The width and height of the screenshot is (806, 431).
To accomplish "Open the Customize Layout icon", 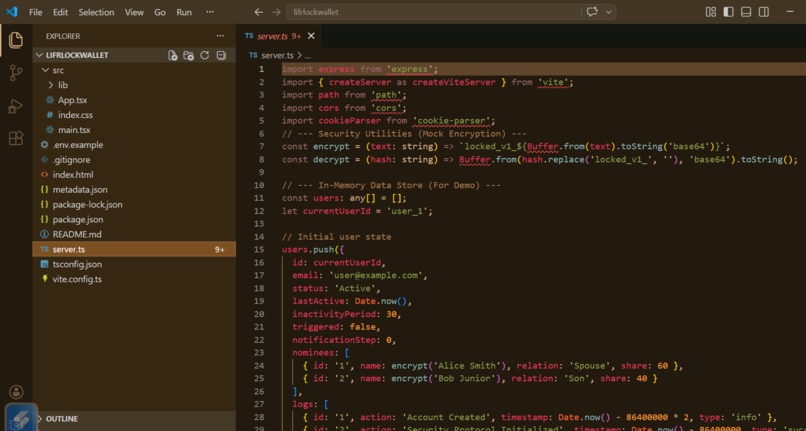I will 711,12.
